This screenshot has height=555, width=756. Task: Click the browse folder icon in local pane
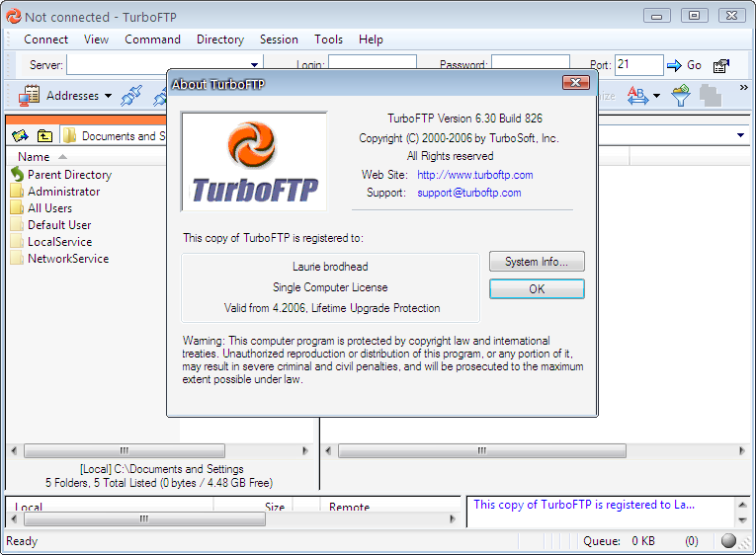pyautogui.click(x=20, y=136)
